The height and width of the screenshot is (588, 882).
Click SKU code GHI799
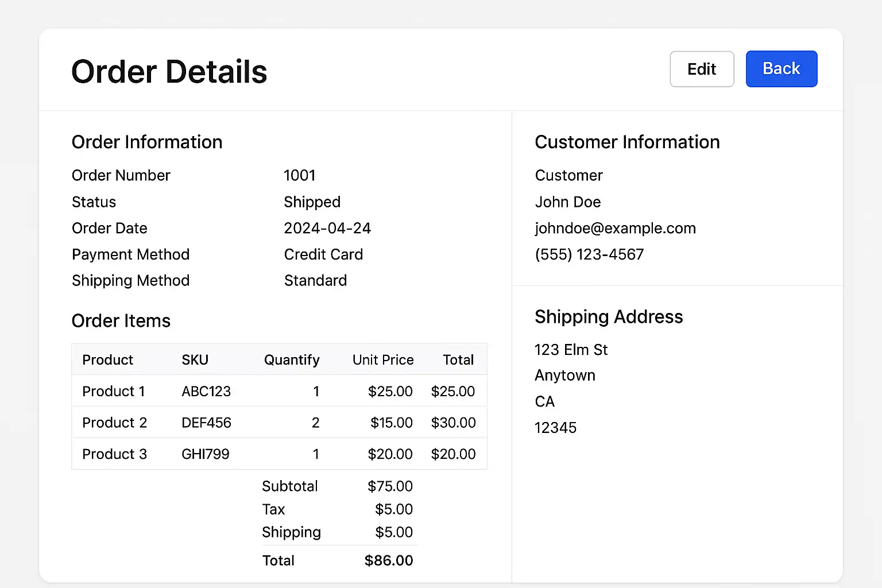tap(206, 454)
